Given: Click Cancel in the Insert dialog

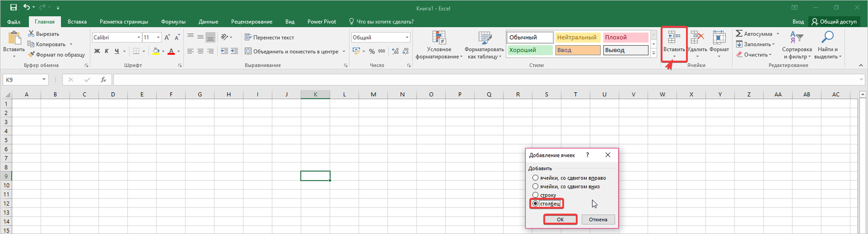Looking at the screenshot, I should coord(598,220).
